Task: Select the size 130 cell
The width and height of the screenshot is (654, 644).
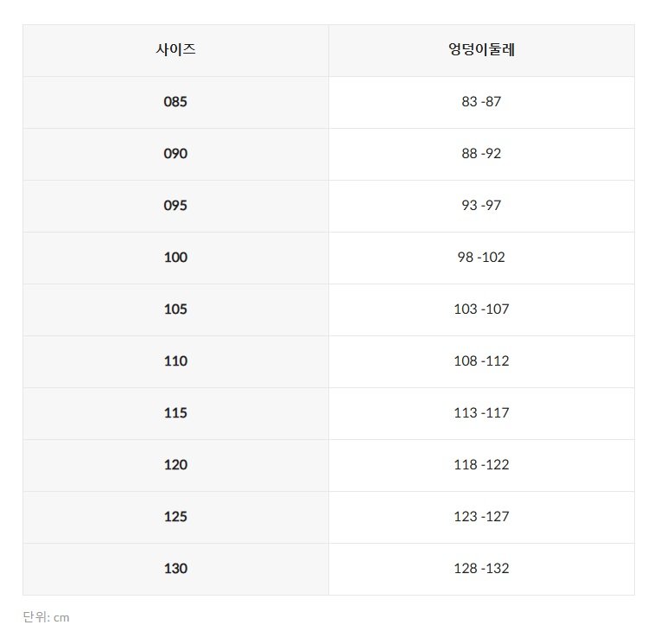Action: (175, 569)
